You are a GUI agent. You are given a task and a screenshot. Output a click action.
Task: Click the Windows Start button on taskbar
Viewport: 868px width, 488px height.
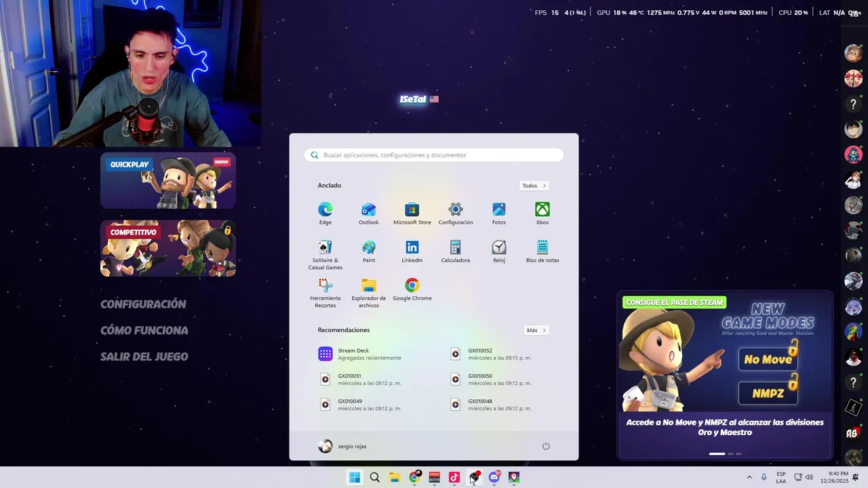point(355,478)
